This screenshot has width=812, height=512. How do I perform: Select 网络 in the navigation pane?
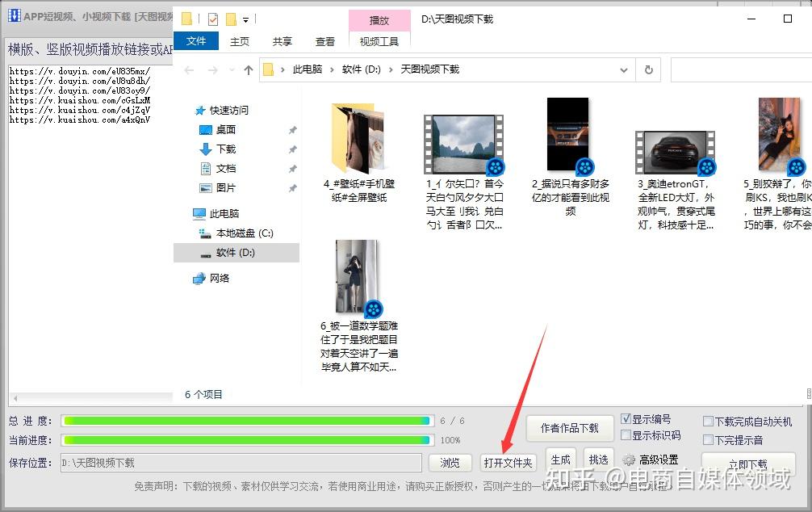219,279
